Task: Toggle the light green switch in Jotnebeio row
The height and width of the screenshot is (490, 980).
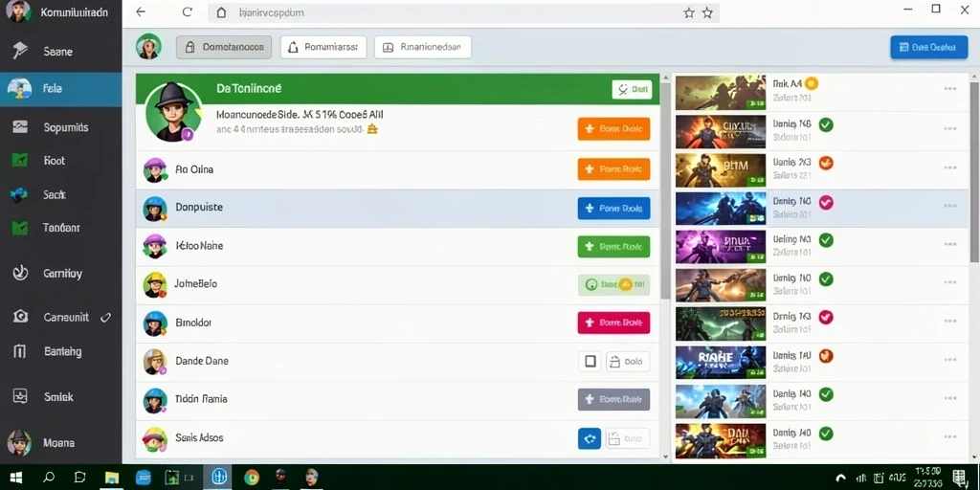Action: [613, 284]
